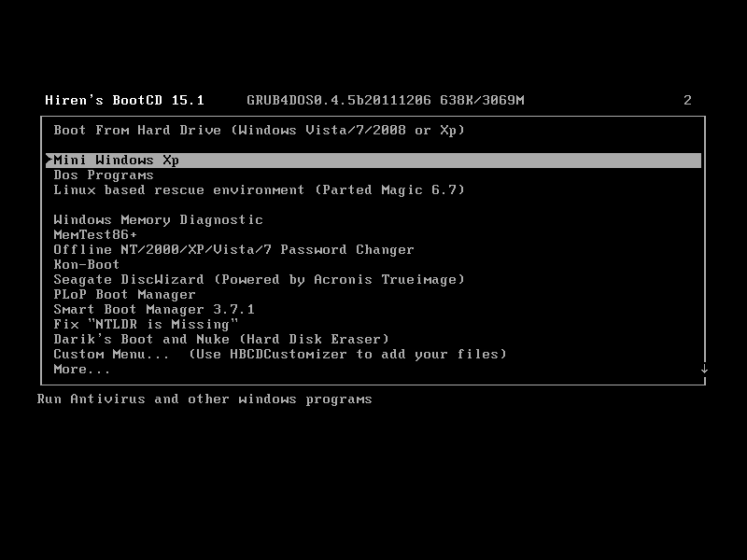
Task: Select Darik's Boot and Nuke entry
Action: (x=221, y=339)
